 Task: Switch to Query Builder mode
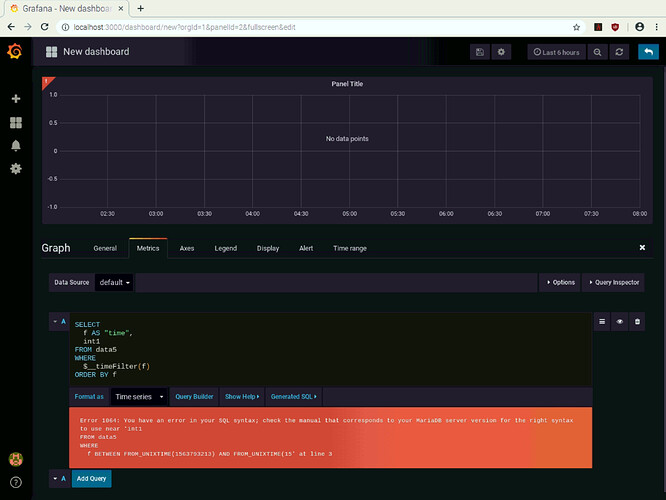[194, 397]
